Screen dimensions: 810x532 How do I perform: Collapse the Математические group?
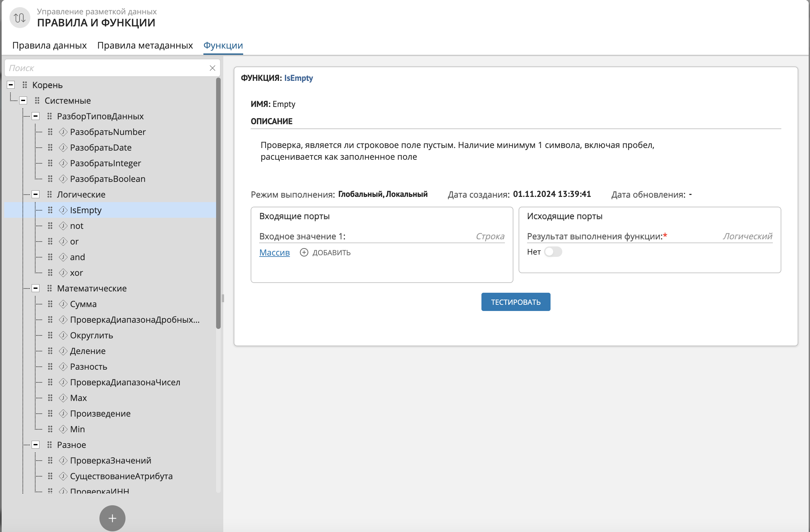(x=36, y=288)
